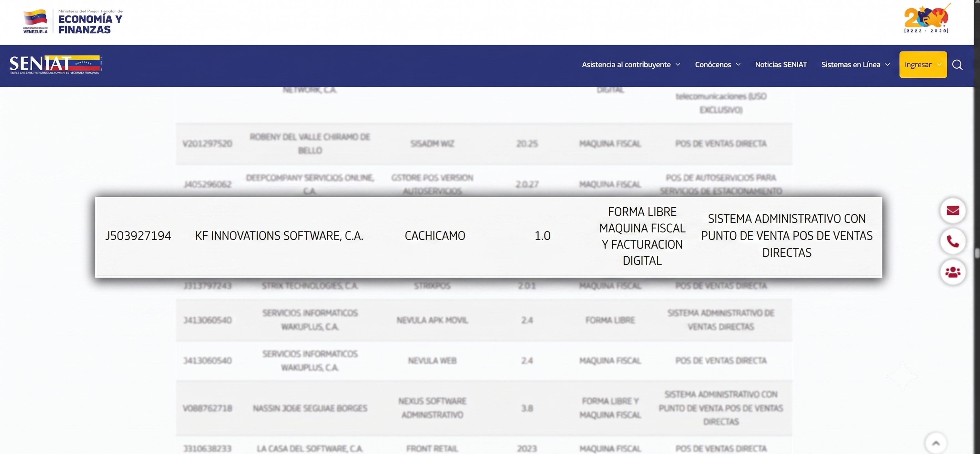This screenshot has width=980, height=454.
Task: Click the red envelope email icon
Action: pos(953,211)
